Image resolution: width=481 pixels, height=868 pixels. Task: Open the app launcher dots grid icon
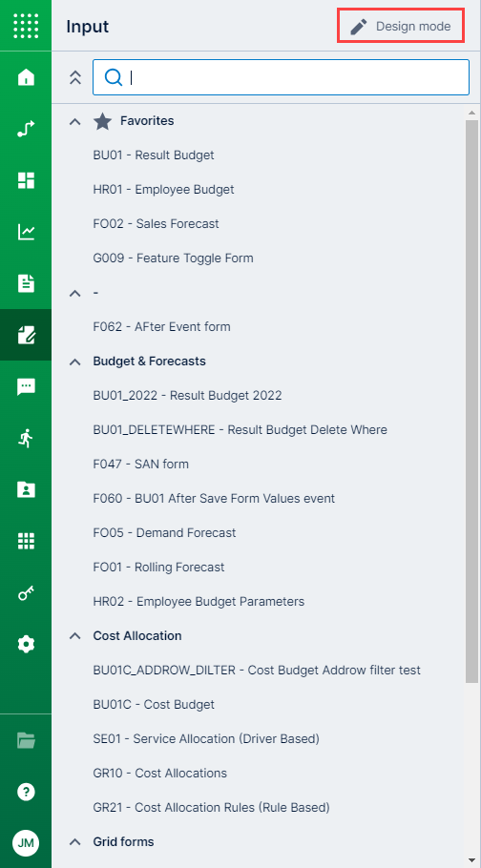coord(26,26)
